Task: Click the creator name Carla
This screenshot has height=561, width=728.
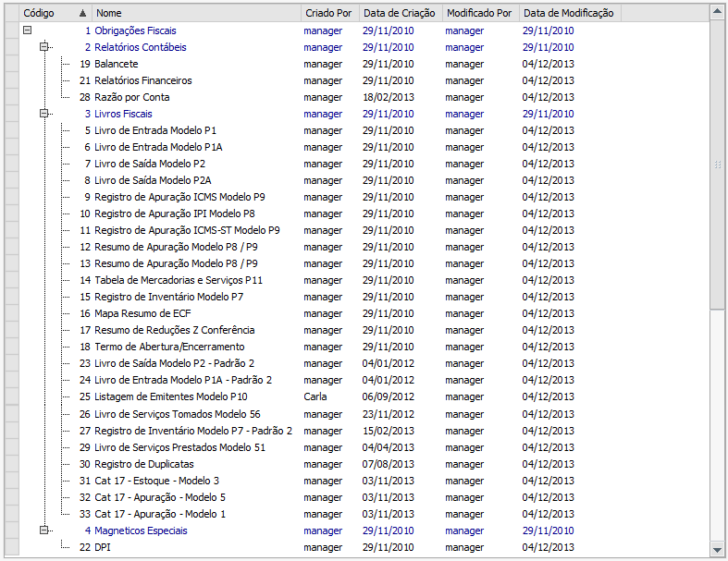Action: pos(315,397)
